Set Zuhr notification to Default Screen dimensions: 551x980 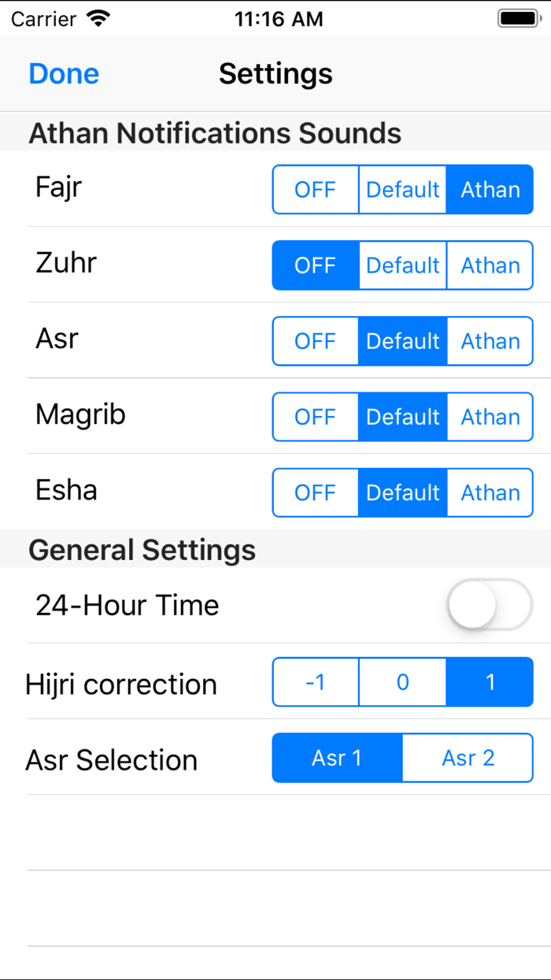point(402,265)
